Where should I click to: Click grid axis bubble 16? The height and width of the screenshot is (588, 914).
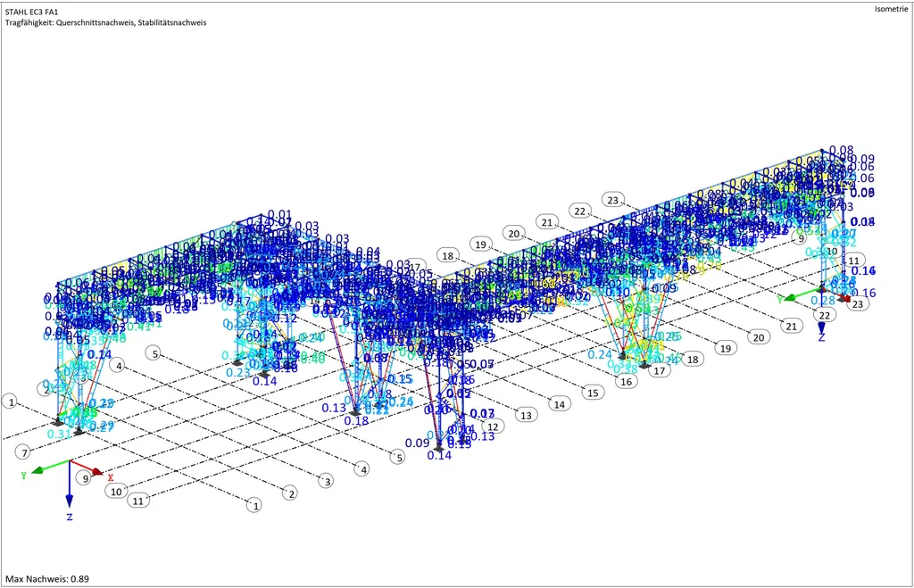(626, 381)
